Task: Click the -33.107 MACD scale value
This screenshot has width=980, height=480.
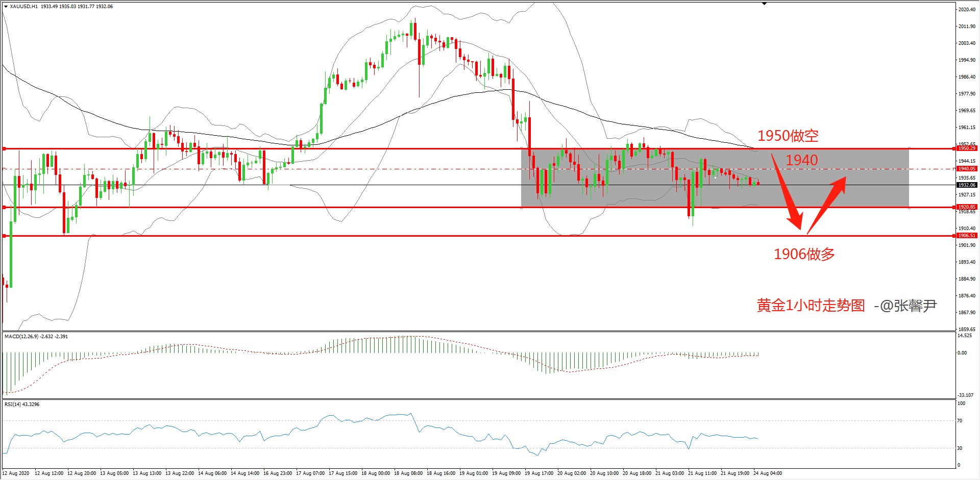Action: (x=965, y=395)
